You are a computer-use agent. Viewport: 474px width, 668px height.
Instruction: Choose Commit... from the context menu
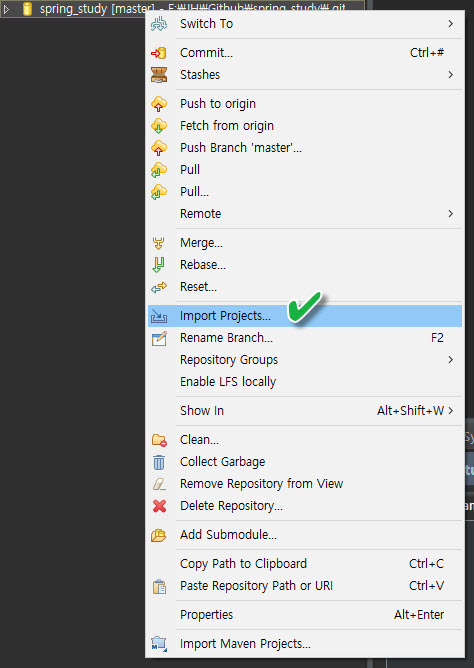(x=305, y=53)
